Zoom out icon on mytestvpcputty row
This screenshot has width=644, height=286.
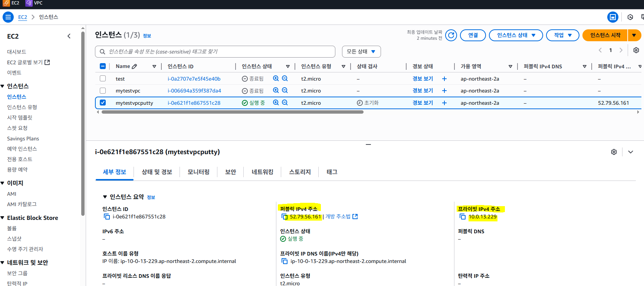pyautogui.click(x=285, y=103)
